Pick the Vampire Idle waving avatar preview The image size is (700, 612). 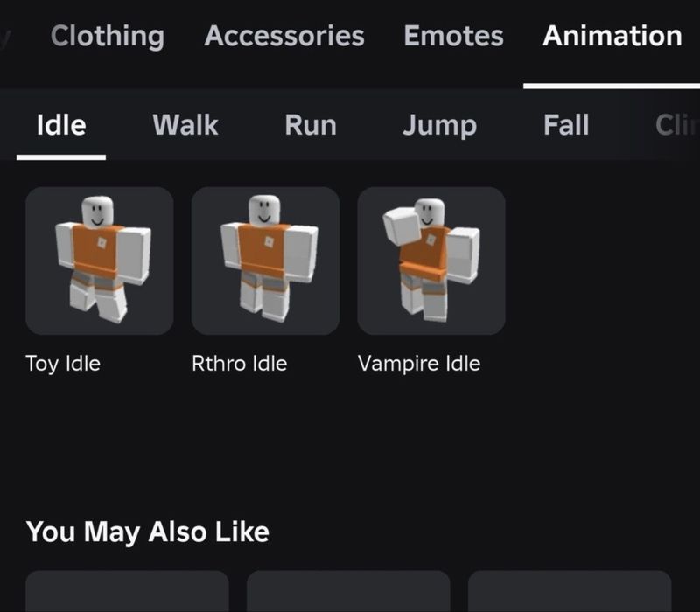pos(431,261)
